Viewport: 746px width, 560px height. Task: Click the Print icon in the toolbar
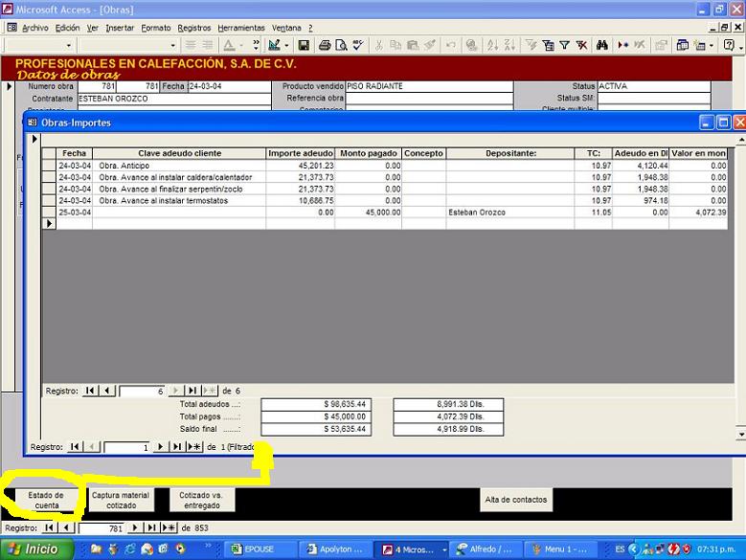(326, 45)
